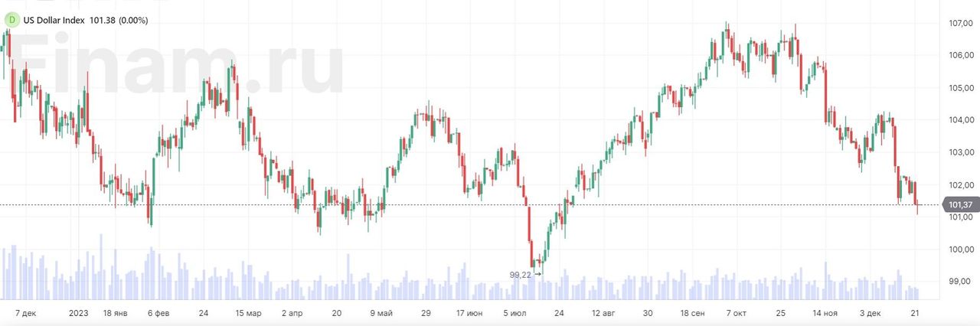Select the 17 июн date label
This screenshot has height=326, width=980.
click(469, 314)
